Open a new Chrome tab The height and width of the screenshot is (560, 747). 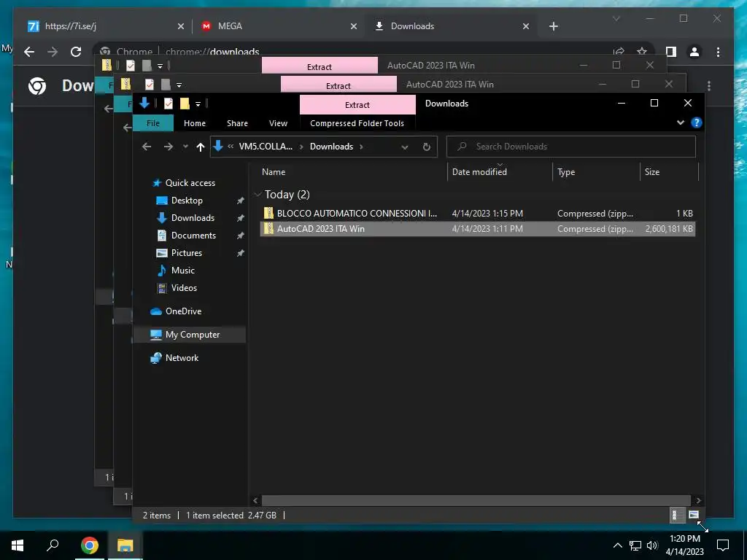click(553, 27)
